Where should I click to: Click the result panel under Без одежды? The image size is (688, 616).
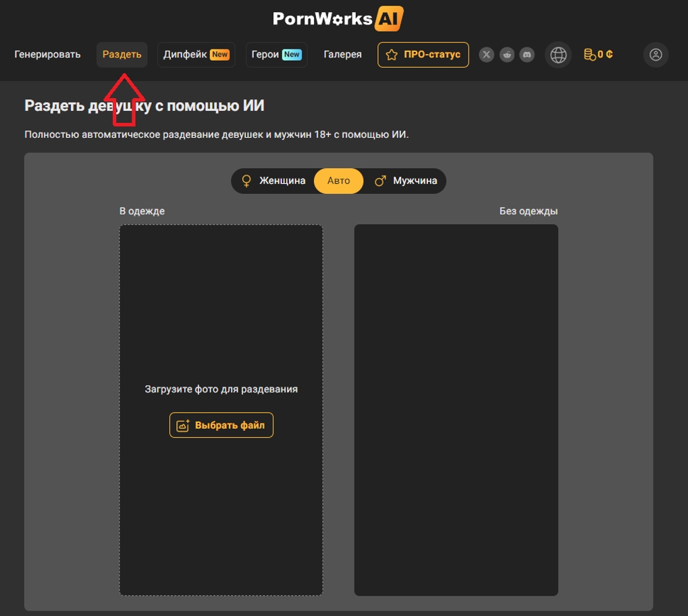click(456, 410)
